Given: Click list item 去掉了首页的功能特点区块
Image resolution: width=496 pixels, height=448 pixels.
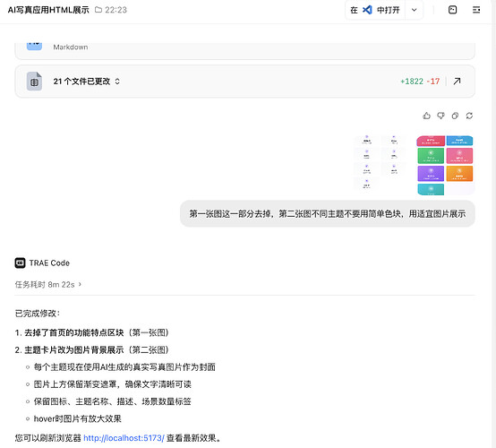Looking at the screenshot, I should 91,332.
